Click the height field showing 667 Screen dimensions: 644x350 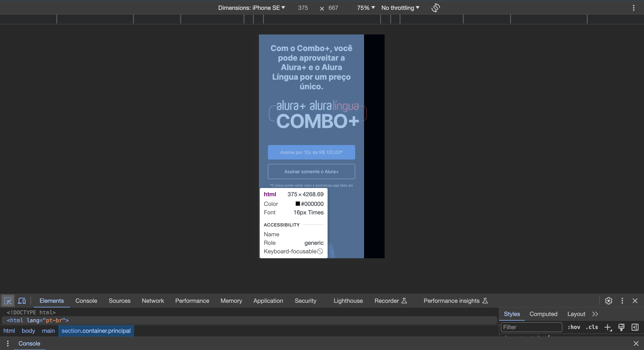click(x=333, y=8)
